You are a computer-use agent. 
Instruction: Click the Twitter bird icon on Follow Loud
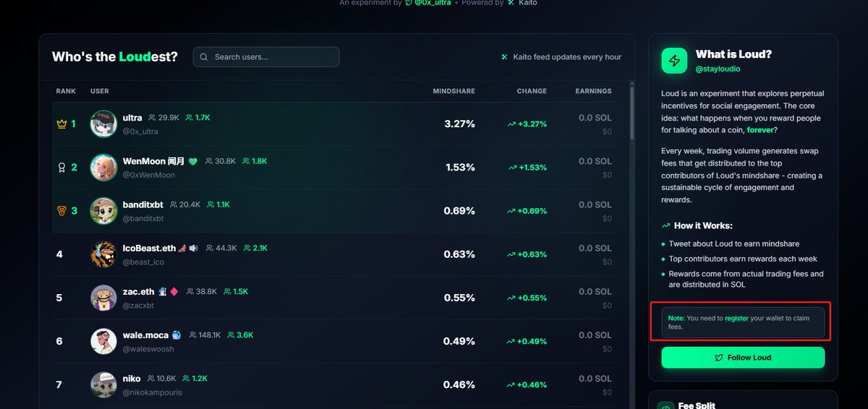click(719, 358)
